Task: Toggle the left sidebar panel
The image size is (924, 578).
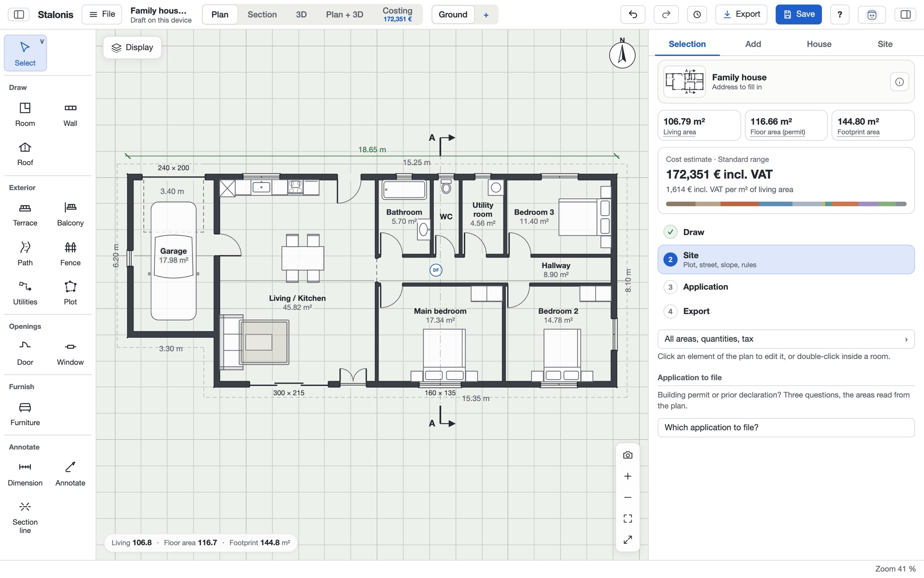Action: [19, 15]
